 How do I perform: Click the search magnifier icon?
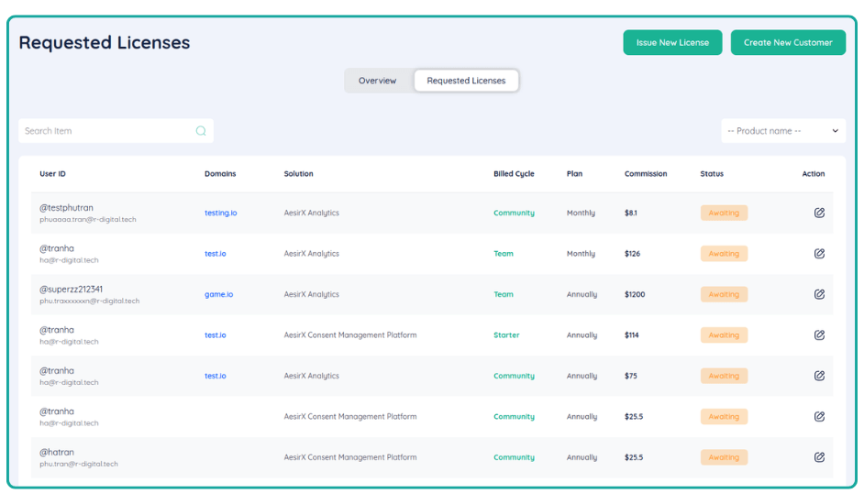point(201,131)
